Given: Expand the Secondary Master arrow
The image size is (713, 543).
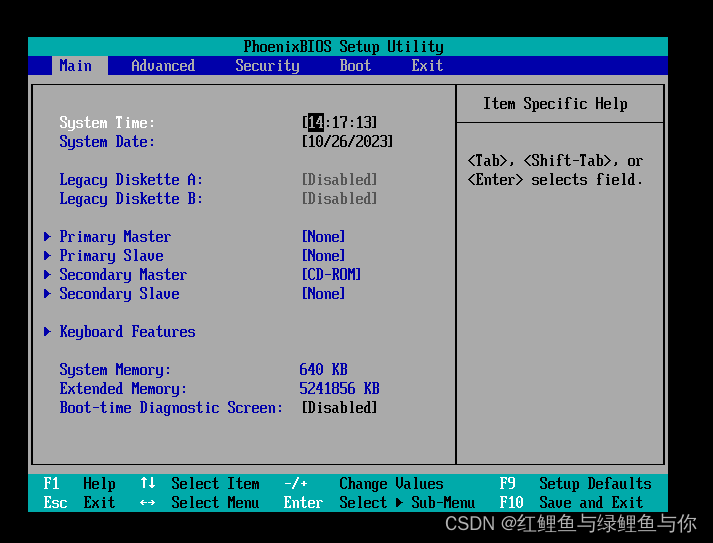Looking at the screenshot, I should click(47, 275).
